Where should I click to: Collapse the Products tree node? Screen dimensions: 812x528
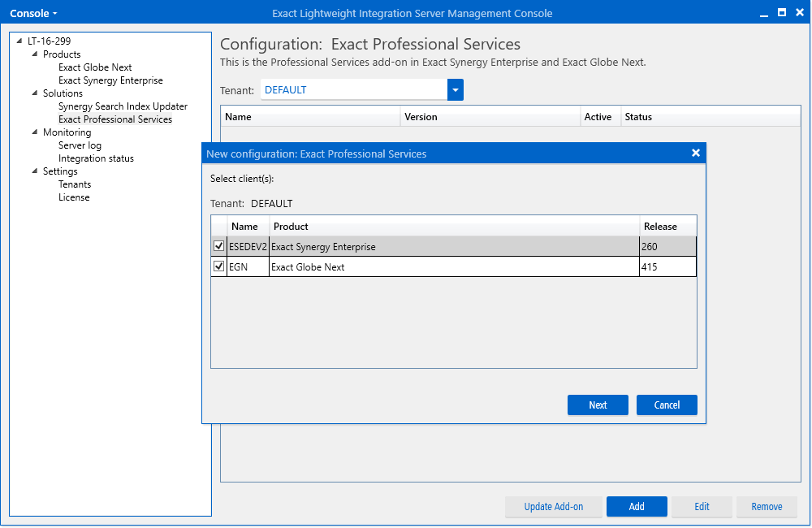tap(35, 54)
